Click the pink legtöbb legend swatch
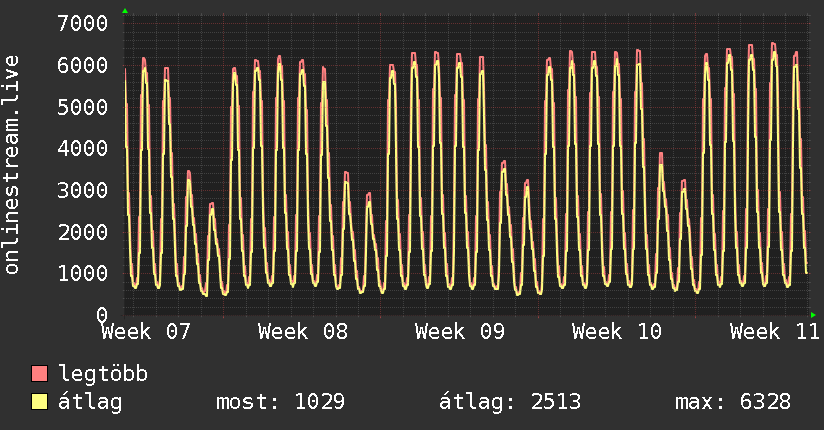Viewport: 824px width, 430px height. point(39,373)
